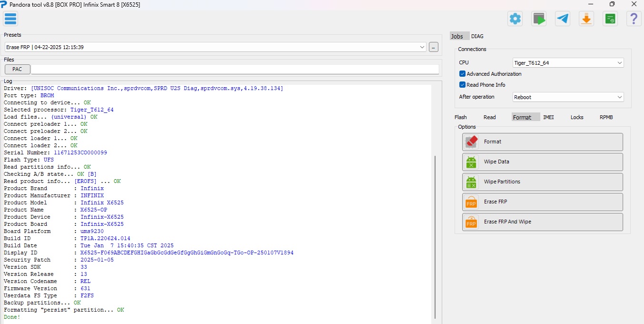Open help with the question mark icon
The width and height of the screenshot is (644, 324).
click(634, 19)
